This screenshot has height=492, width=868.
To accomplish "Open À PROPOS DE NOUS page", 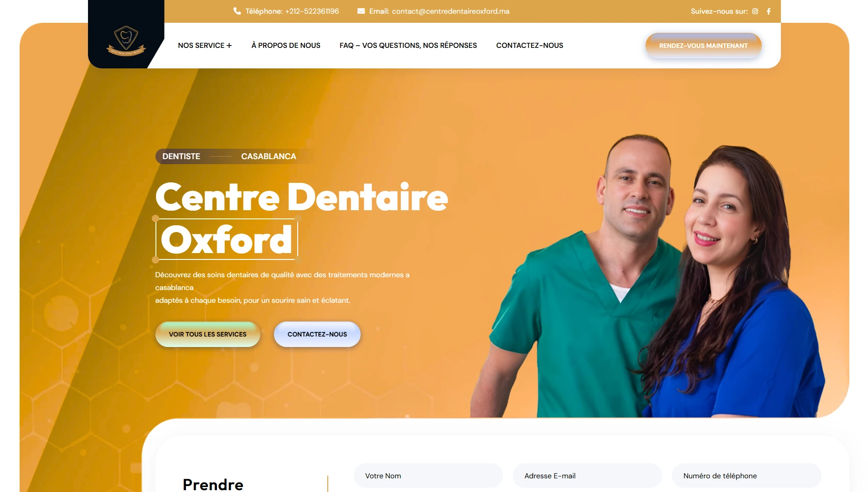I will pyautogui.click(x=286, y=46).
